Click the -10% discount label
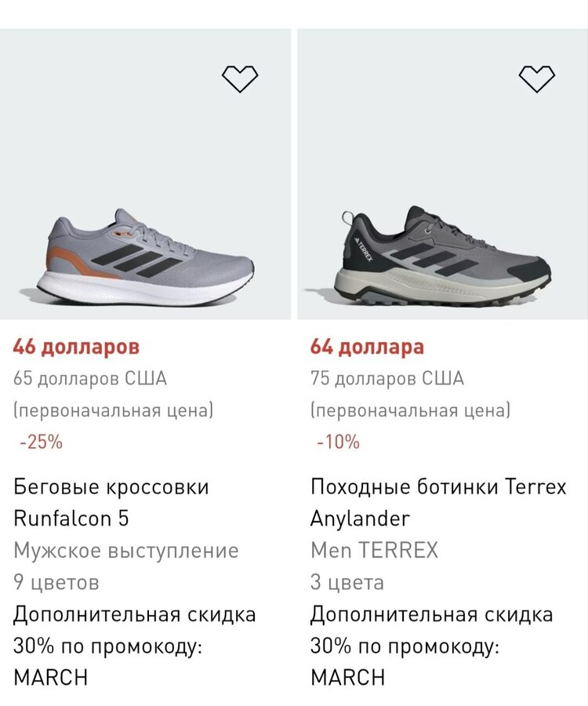 click(x=338, y=442)
